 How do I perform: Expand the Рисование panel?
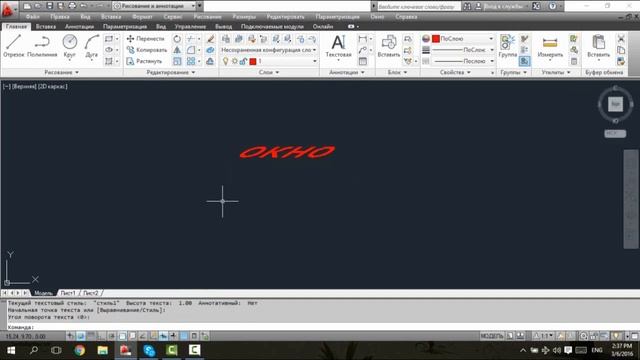[x=62, y=72]
